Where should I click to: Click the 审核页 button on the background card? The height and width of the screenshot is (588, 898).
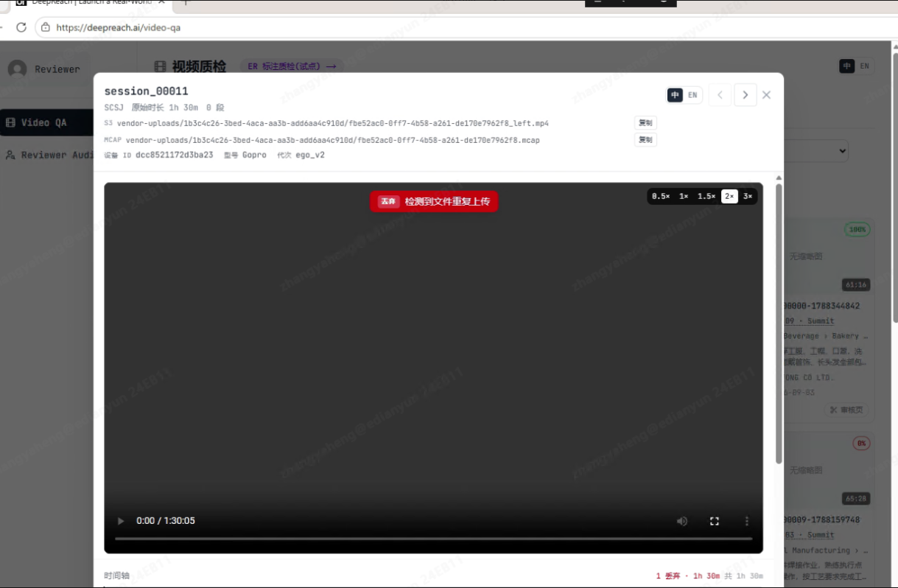(846, 410)
